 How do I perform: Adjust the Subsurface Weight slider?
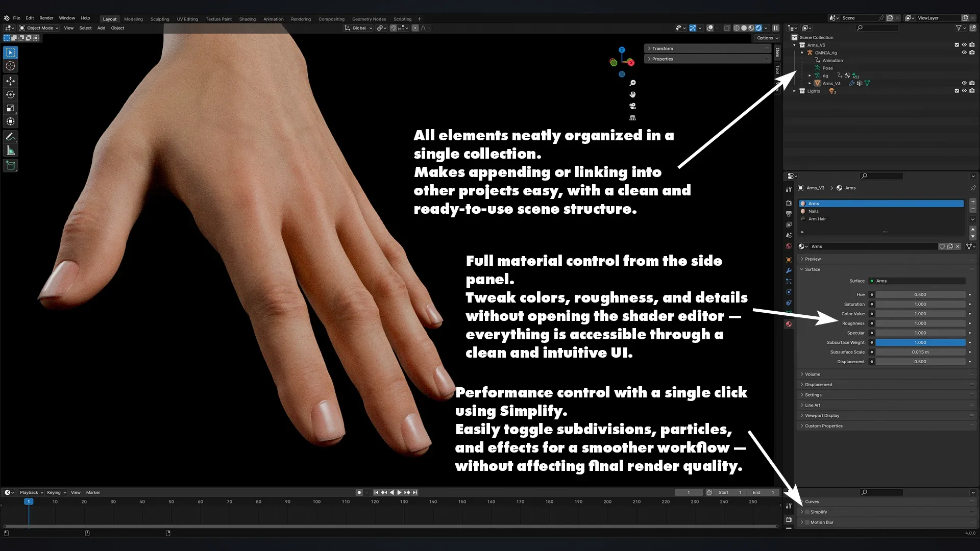click(x=920, y=342)
